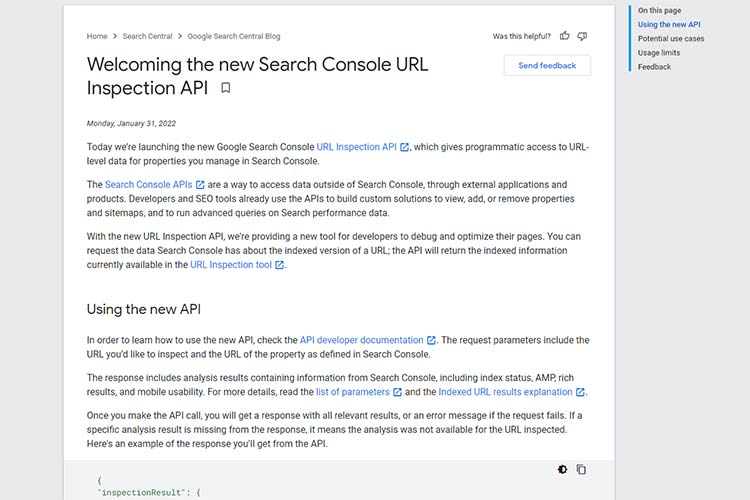Click the thumbs up helpful icon
This screenshot has height=500, width=750.
point(565,36)
